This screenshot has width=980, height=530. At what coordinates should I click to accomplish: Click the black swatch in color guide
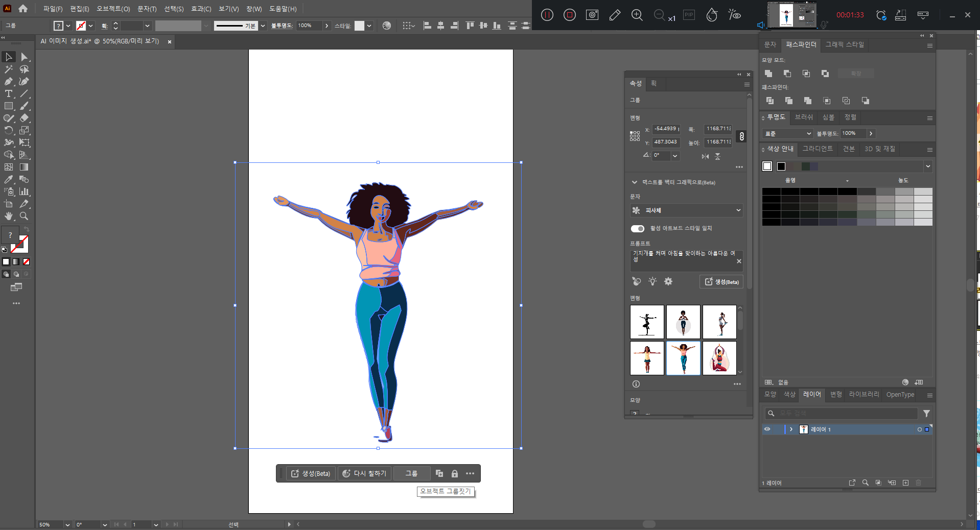781,166
